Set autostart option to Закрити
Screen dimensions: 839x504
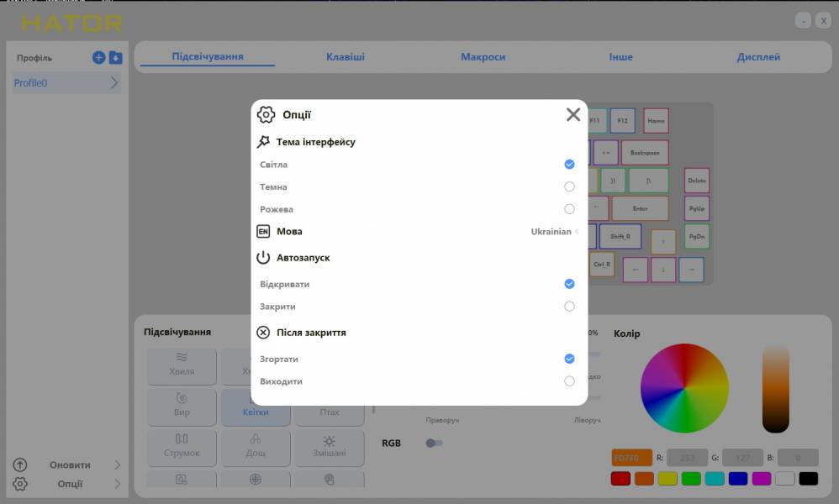(569, 307)
